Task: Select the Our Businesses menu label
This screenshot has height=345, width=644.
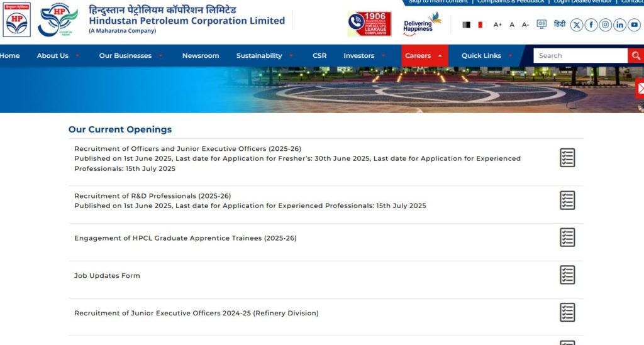Action: tap(125, 55)
